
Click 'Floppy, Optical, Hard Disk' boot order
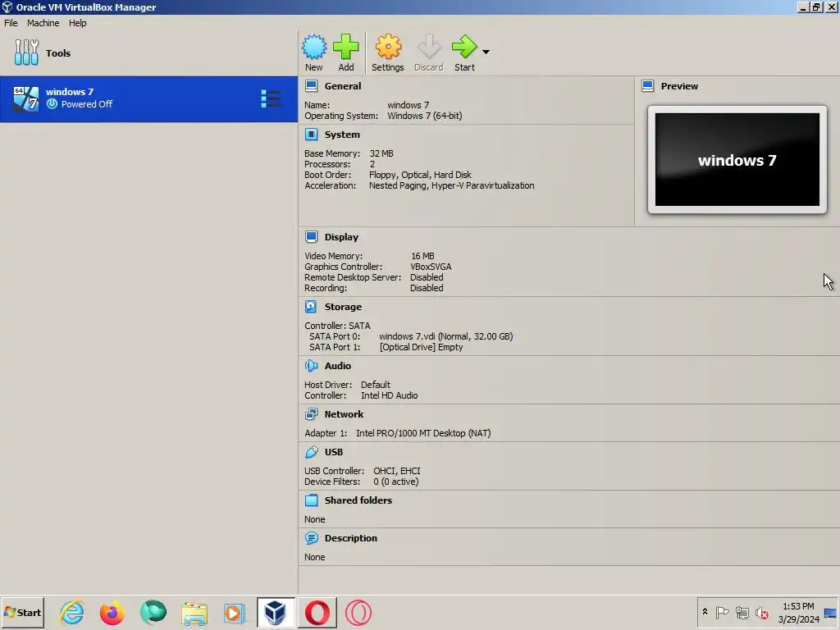421,175
